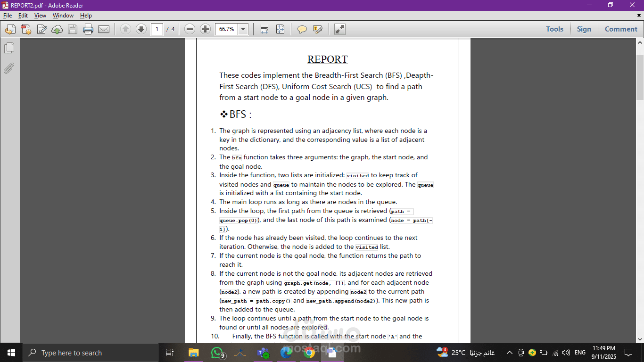Print the document using printer icon
Viewport: 644px width, 362px height.
(88, 29)
